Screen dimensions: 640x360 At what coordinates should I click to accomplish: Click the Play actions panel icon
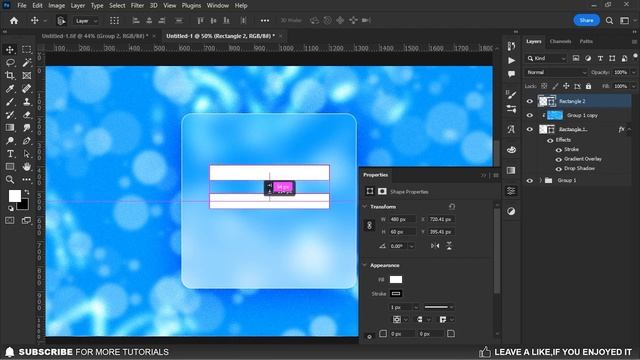click(511, 60)
